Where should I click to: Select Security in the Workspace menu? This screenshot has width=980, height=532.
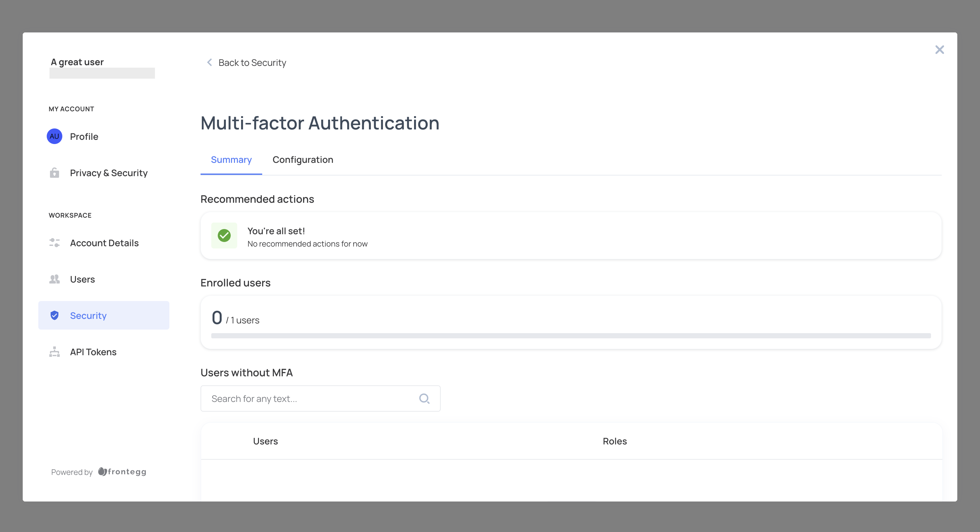88,315
